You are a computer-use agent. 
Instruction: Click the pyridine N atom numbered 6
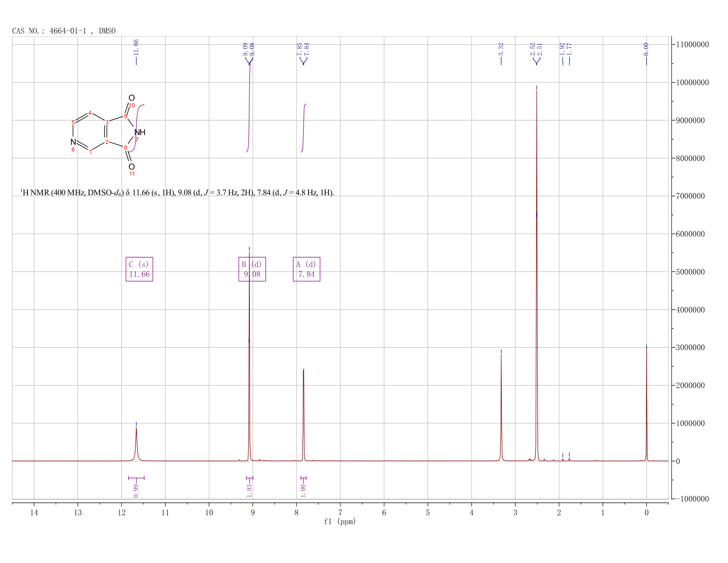[x=73, y=142]
